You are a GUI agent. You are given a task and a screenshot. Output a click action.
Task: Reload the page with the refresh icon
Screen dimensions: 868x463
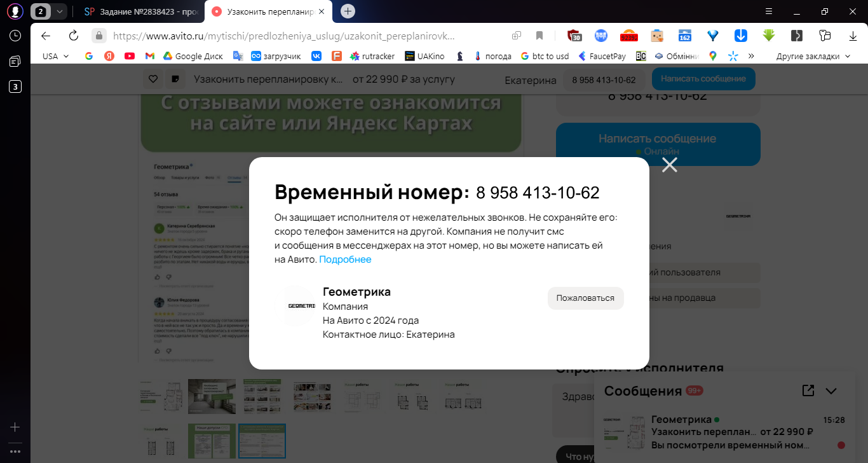point(73,36)
